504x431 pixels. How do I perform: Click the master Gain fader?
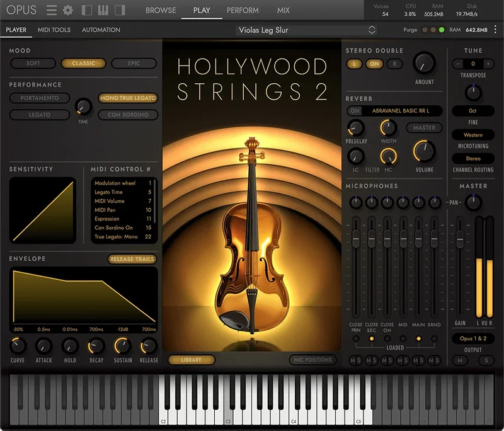[x=460, y=239]
